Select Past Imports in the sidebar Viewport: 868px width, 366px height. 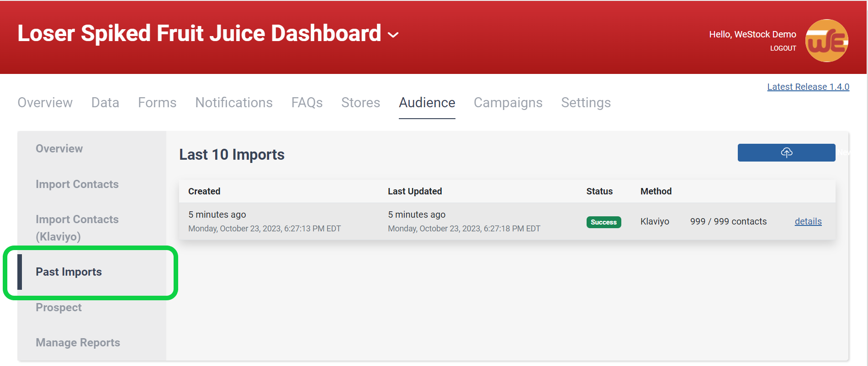point(69,272)
